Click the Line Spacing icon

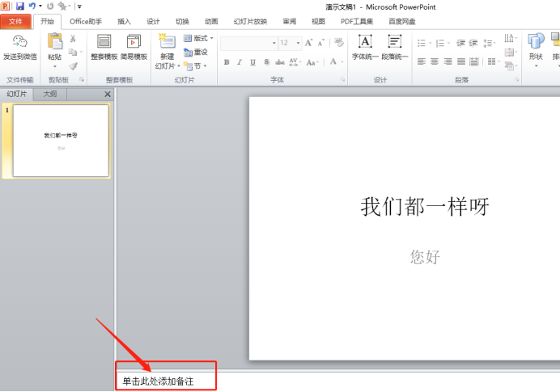click(x=487, y=43)
